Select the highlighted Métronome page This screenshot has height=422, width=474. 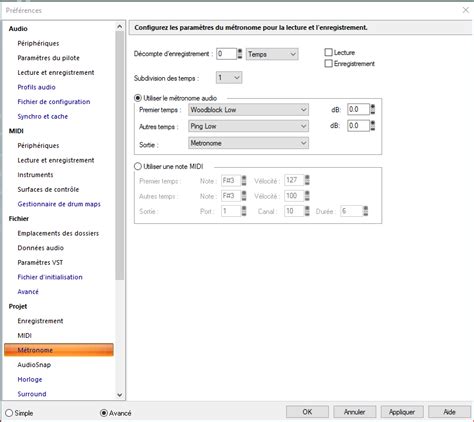59,350
